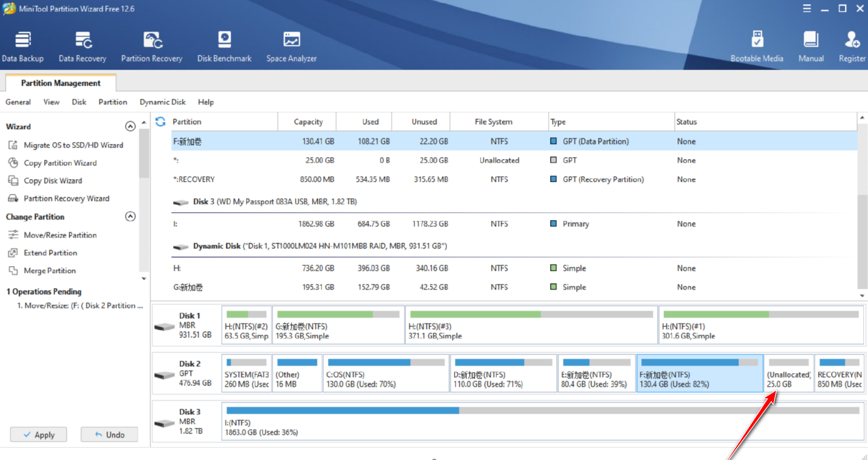Start the Disk Benchmark tool
This screenshot has width=868, height=460.
tap(224, 46)
